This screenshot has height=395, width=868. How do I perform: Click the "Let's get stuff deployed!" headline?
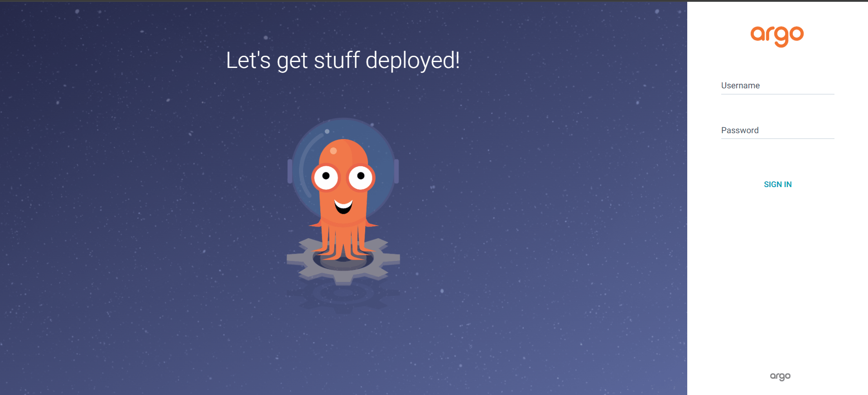tap(343, 60)
